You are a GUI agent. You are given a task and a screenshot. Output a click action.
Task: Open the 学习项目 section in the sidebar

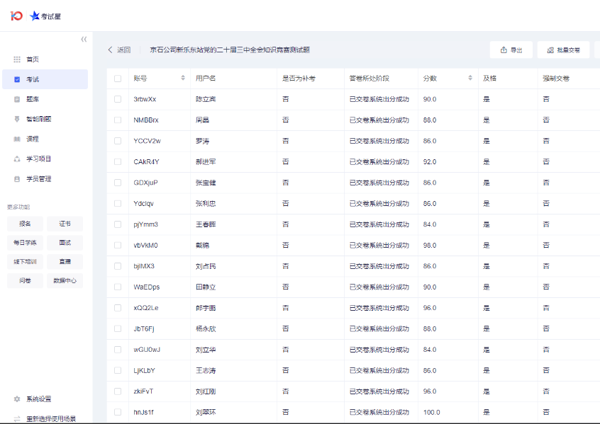point(45,159)
